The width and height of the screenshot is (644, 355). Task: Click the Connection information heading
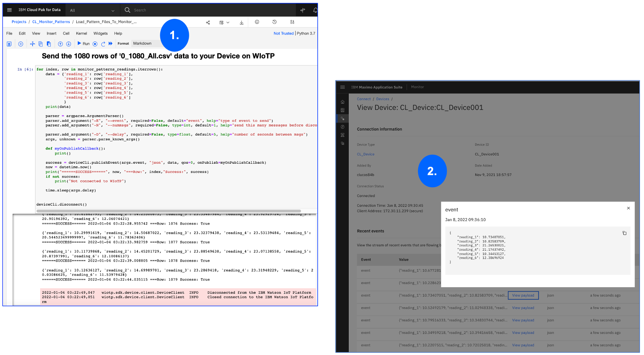tap(380, 129)
